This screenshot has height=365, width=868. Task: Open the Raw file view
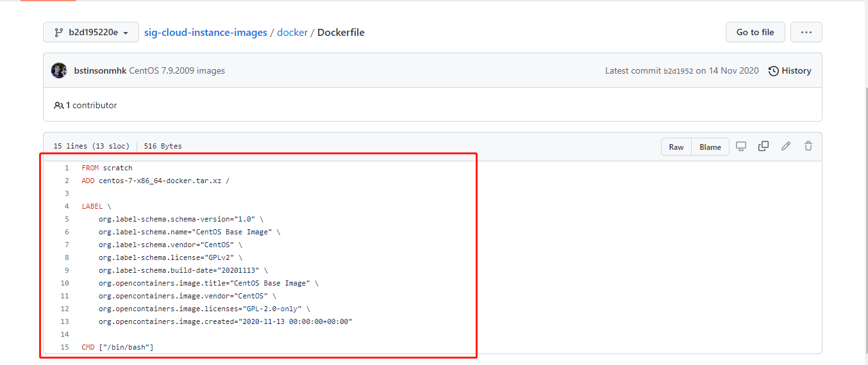676,147
